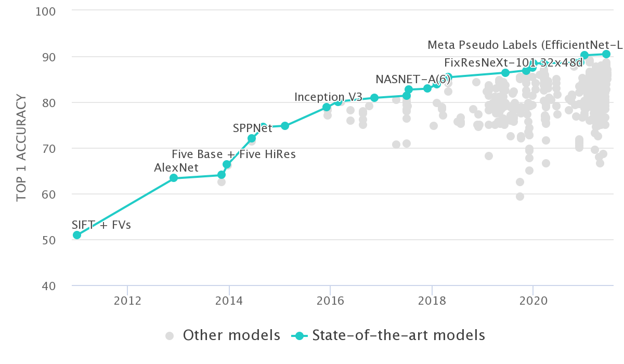
Task: Click the NASNET-A(6) text label
Action: [x=413, y=79]
